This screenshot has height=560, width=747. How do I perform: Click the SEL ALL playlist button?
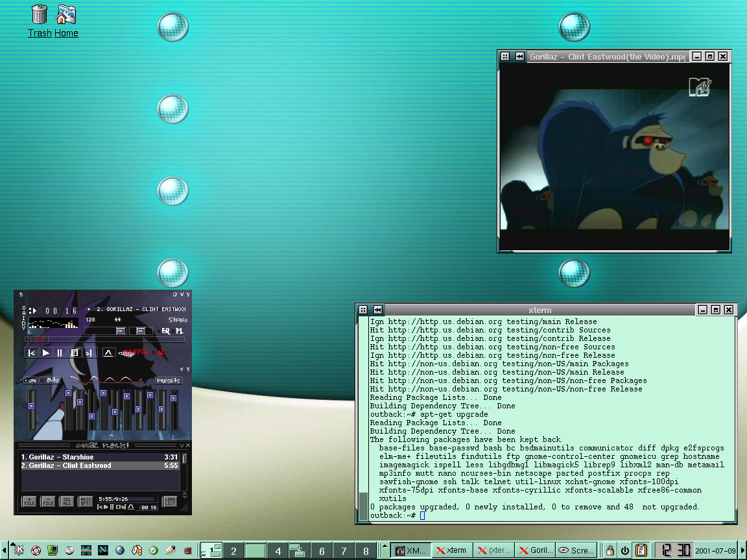[x=67, y=502]
